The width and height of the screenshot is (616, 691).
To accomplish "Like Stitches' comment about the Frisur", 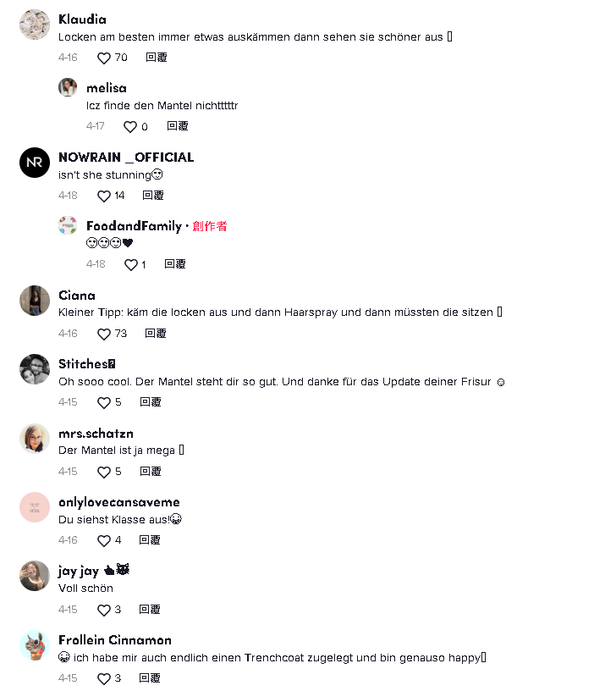I will (x=104, y=403).
